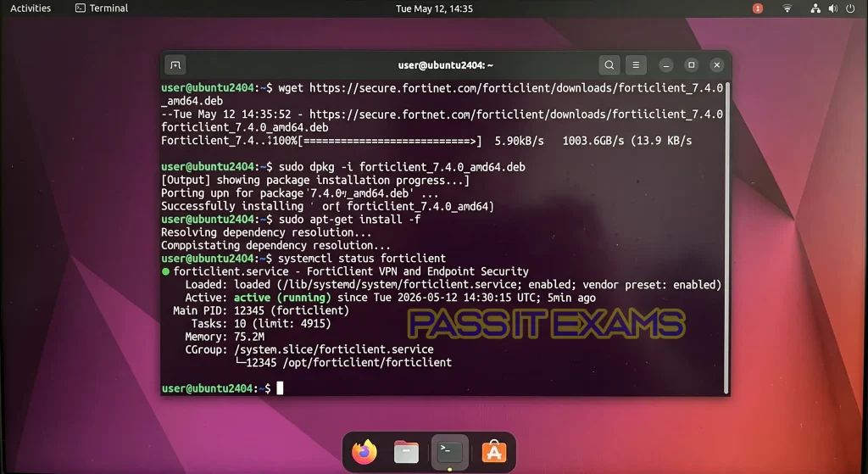Viewport: 868px width, 474px height.
Task: Open the power menu icon
Action: pyautogui.click(x=850, y=8)
